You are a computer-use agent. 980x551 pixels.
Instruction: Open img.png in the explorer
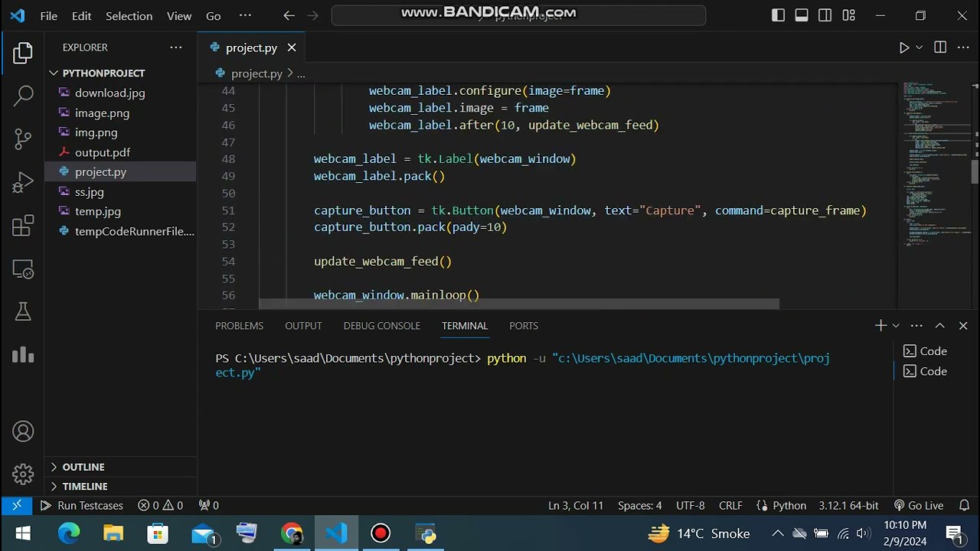click(96, 132)
